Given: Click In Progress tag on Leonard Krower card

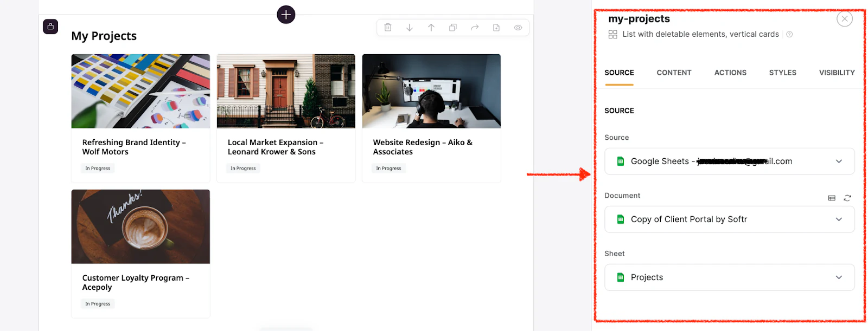Looking at the screenshot, I should click(x=243, y=168).
